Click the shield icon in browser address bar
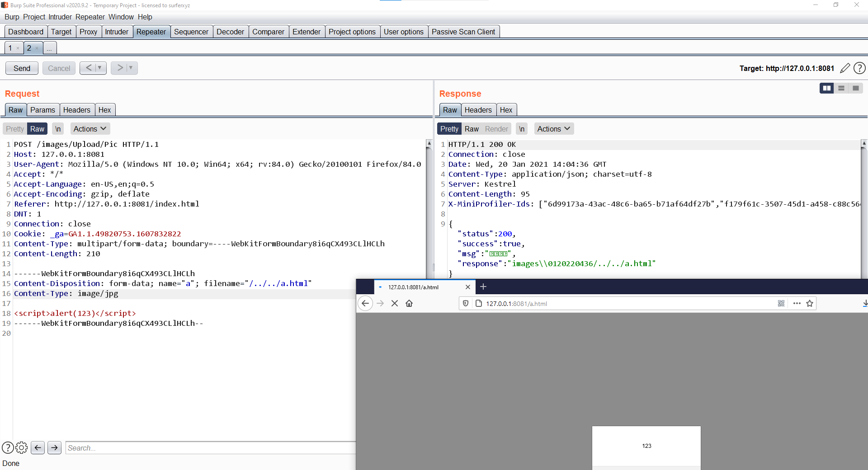 [466, 303]
